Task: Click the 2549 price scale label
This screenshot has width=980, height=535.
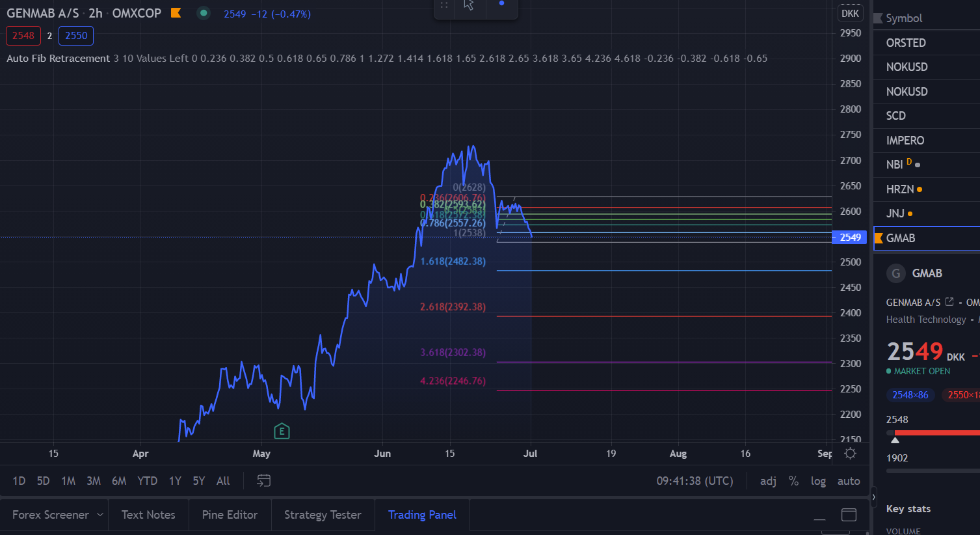Action: (850, 238)
